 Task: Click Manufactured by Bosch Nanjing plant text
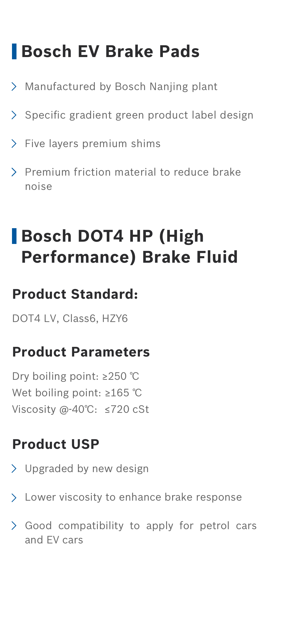pyautogui.click(x=121, y=87)
